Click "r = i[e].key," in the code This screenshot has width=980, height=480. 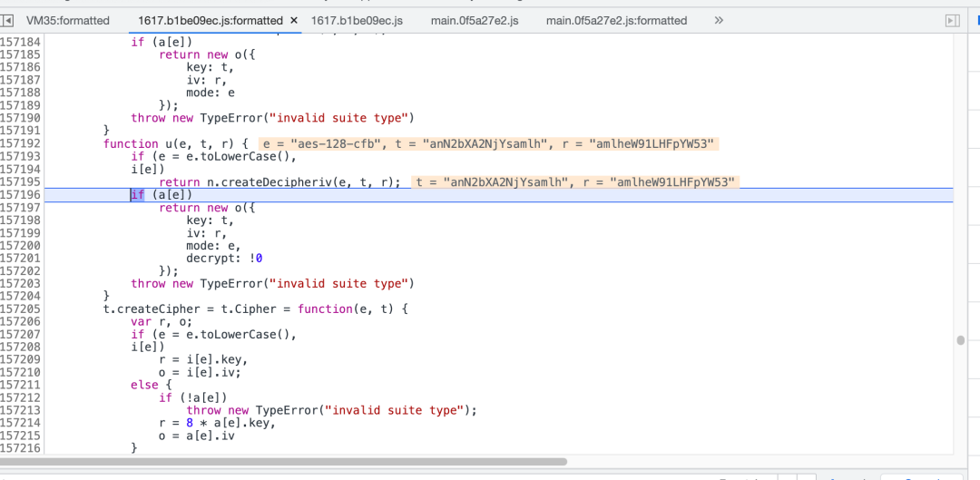(x=204, y=360)
